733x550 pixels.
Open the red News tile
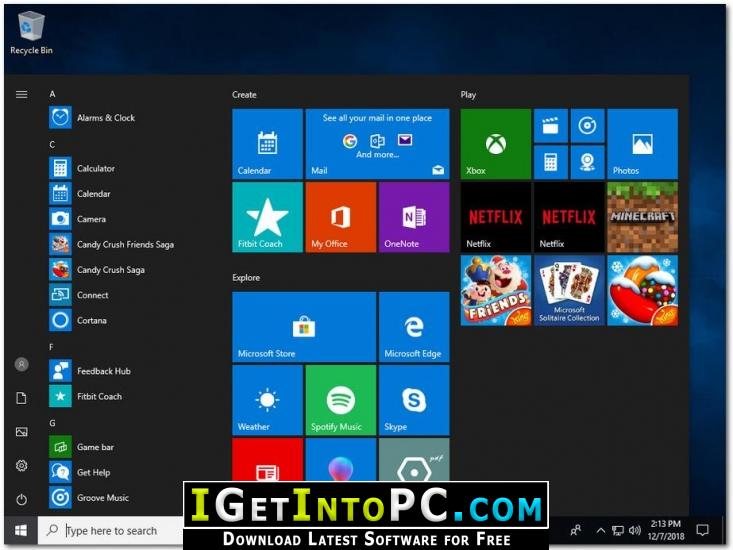[x=267, y=459]
